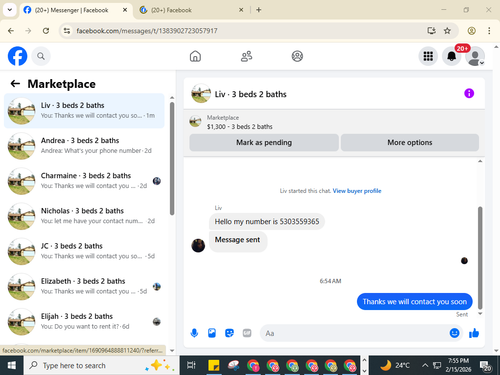Open the Elijah 3 beds 2 baths conversation
This screenshot has height=375, width=500.
point(84,322)
